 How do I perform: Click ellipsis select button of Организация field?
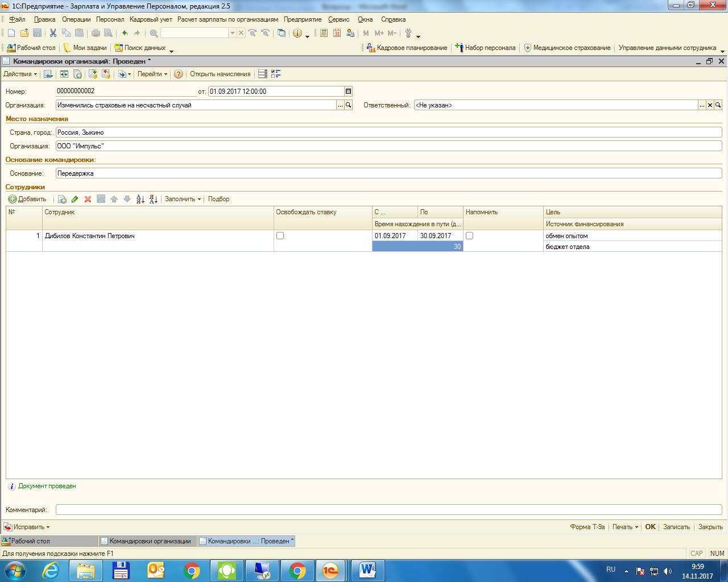click(x=341, y=105)
